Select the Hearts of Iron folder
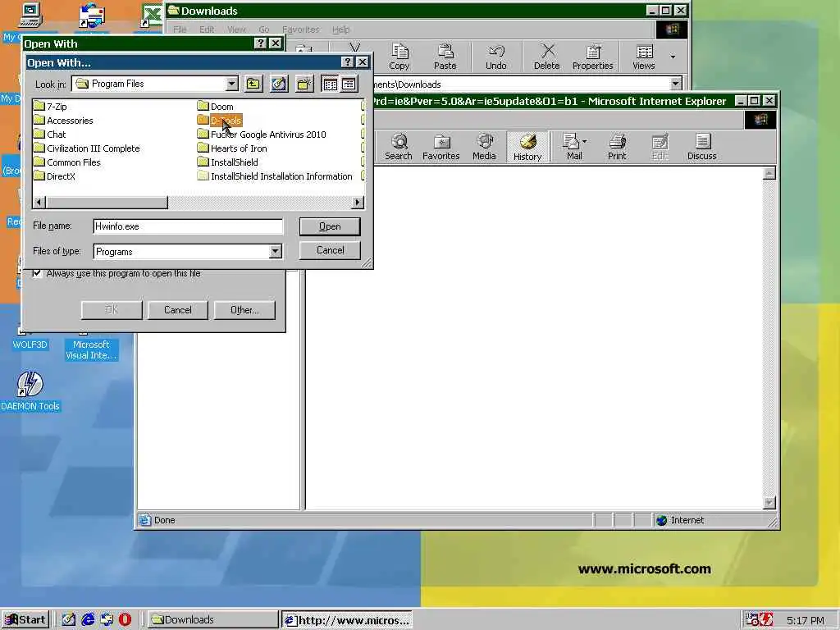Screen dimensions: 840x630 tap(232, 148)
